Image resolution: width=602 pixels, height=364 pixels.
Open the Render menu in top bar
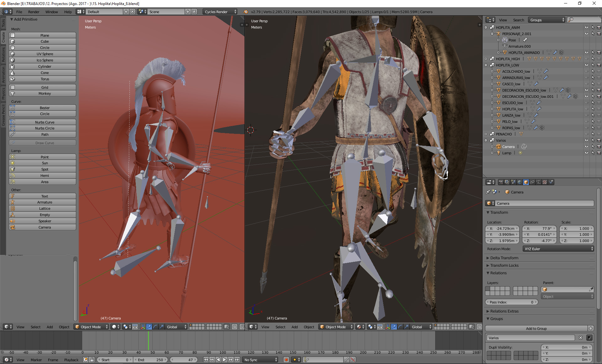point(34,12)
